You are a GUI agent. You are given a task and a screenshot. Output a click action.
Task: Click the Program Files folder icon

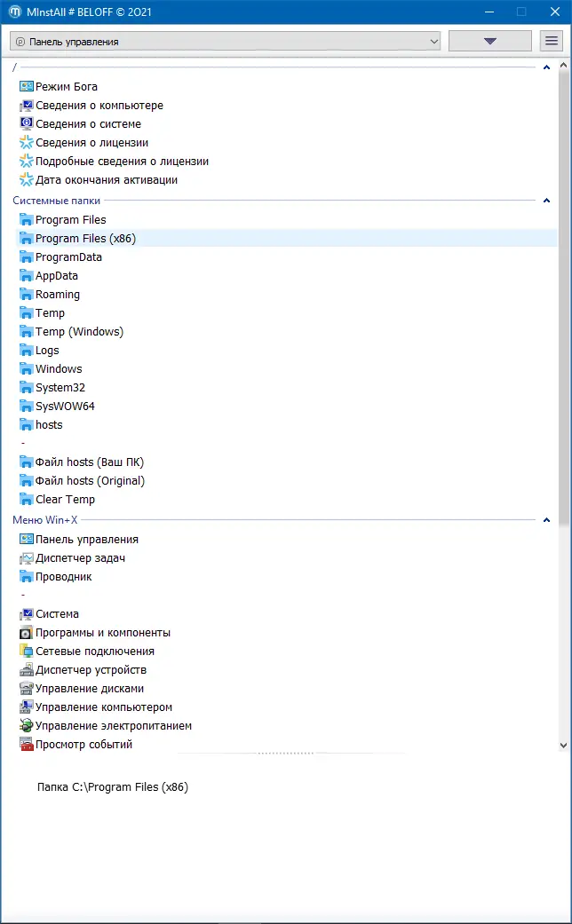(x=26, y=220)
